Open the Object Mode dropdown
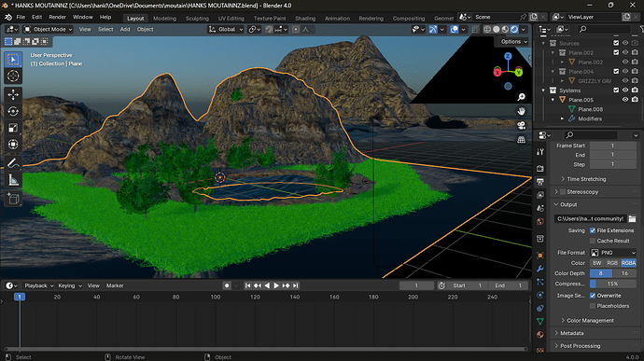Screen dimensions: 644x361 [48, 29]
